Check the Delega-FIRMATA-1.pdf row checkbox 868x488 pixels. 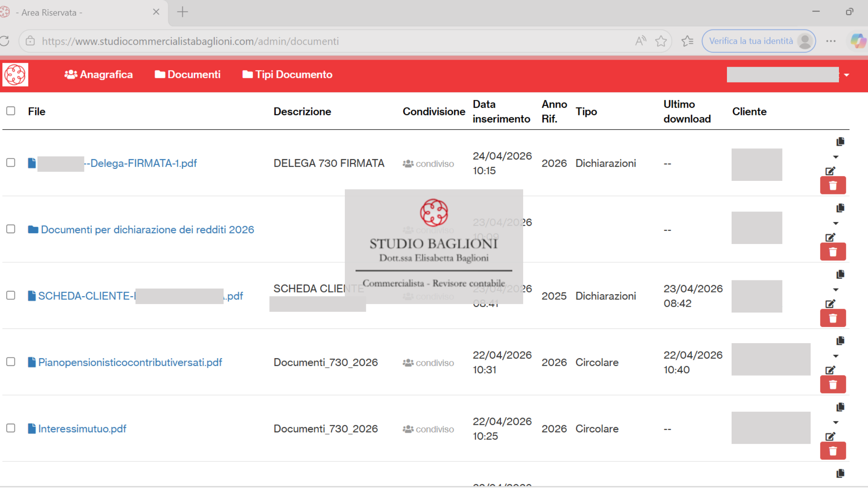[x=11, y=163]
